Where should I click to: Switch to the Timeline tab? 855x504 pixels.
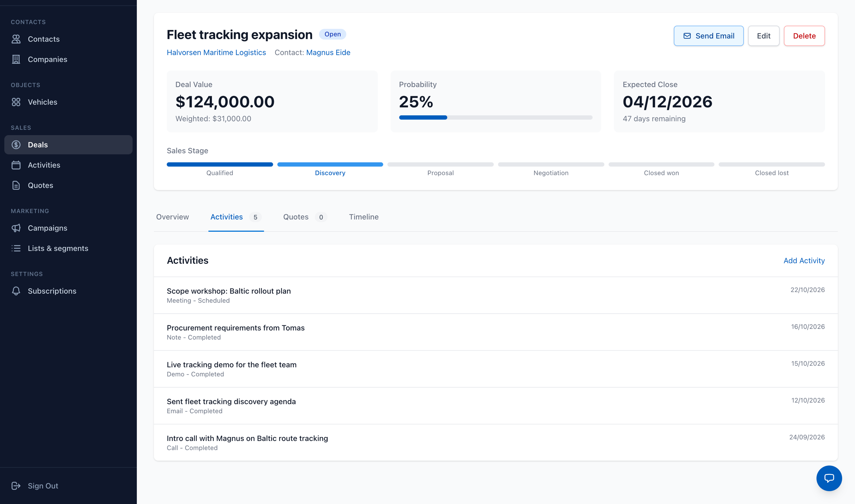coord(364,217)
